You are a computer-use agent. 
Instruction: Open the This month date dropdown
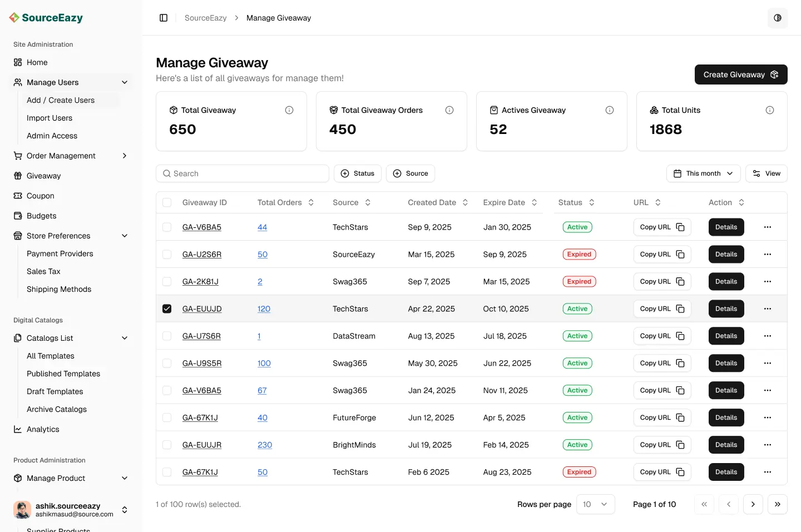tap(703, 173)
